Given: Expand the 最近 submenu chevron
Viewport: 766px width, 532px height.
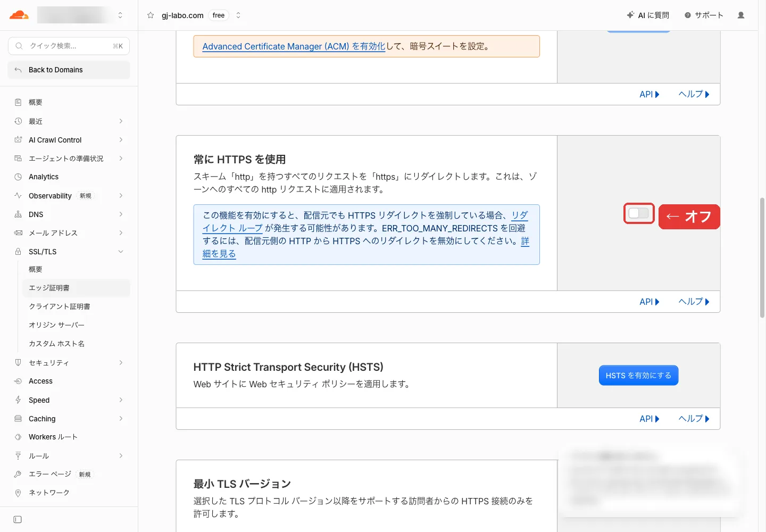Looking at the screenshot, I should (x=121, y=121).
